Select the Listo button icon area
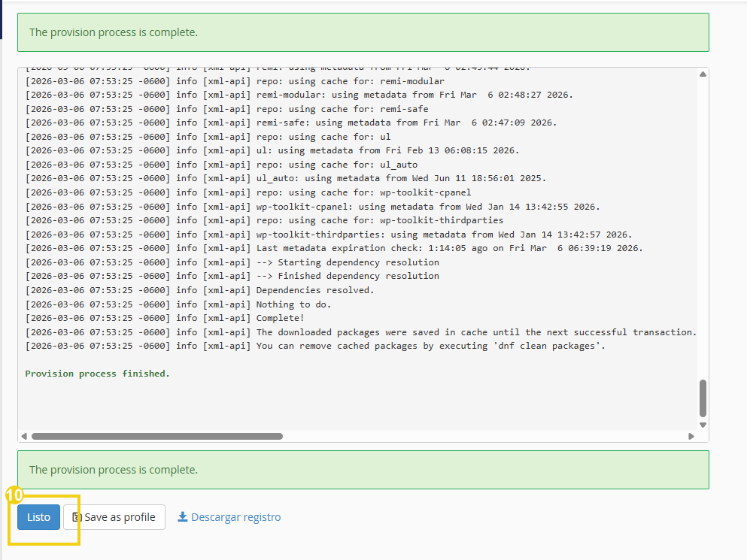This screenshot has height=560, width=747. click(x=38, y=517)
